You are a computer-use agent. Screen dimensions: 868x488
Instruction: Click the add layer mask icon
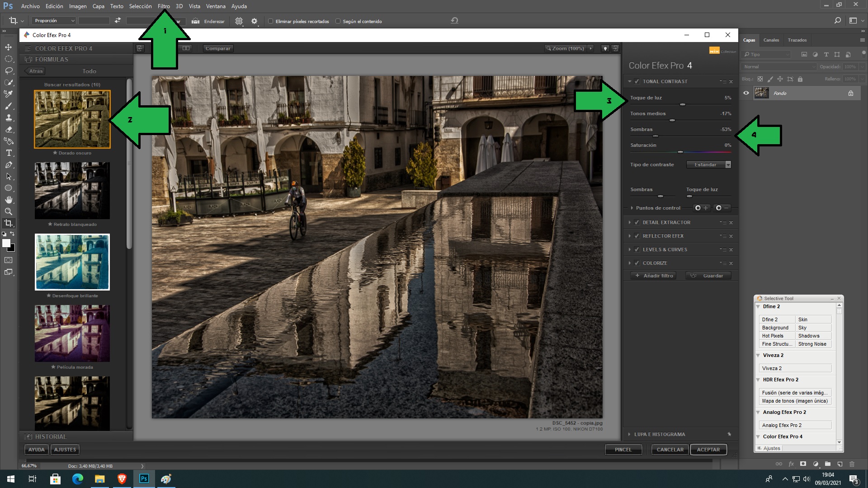pyautogui.click(x=803, y=464)
